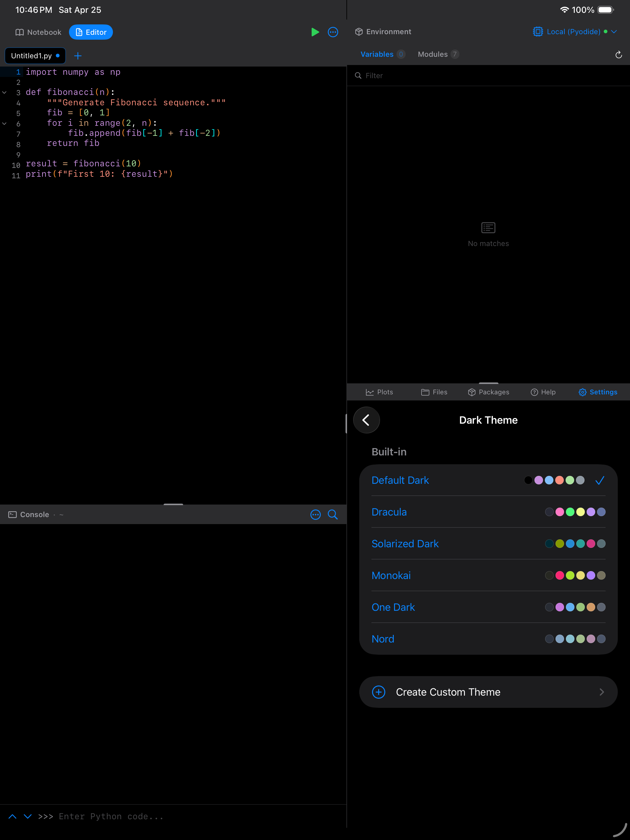Image resolution: width=630 pixels, height=840 pixels.
Task: Open the Plots panel tab
Action: [379, 392]
